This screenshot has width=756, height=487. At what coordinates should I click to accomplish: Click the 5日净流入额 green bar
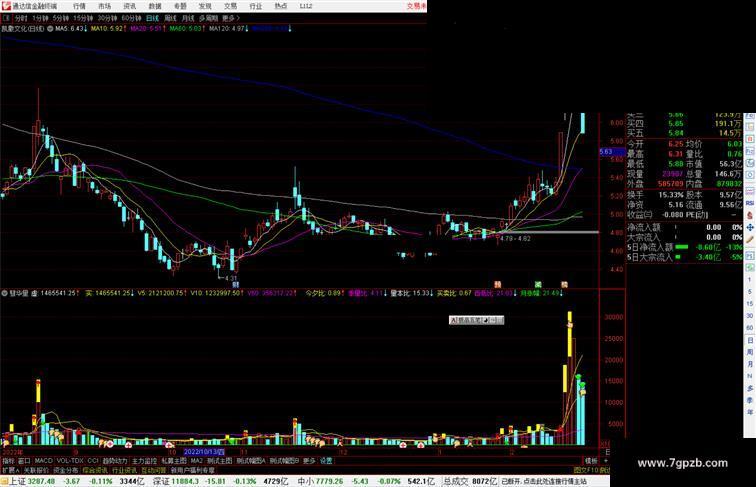click(682, 247)
